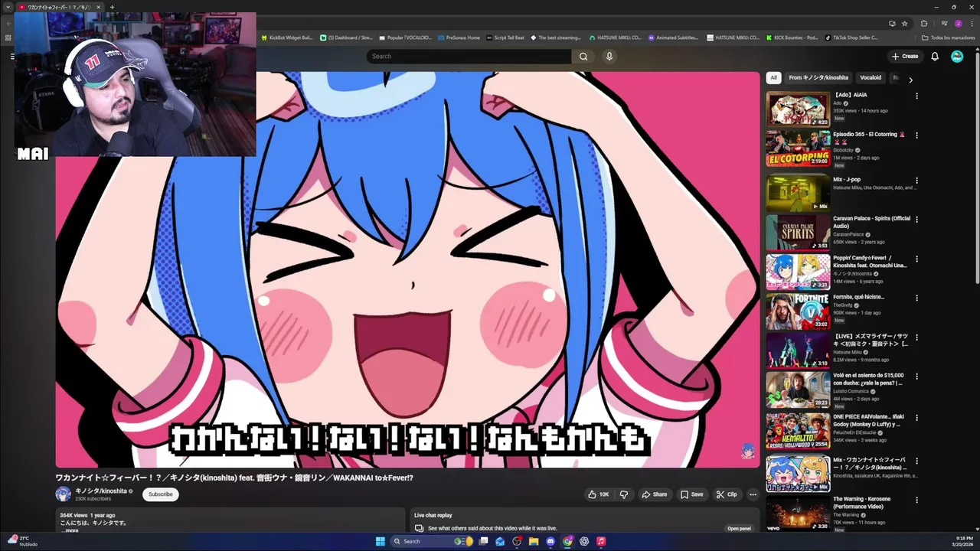Click channel watermark icon in video corner

(x=748, y=451)
